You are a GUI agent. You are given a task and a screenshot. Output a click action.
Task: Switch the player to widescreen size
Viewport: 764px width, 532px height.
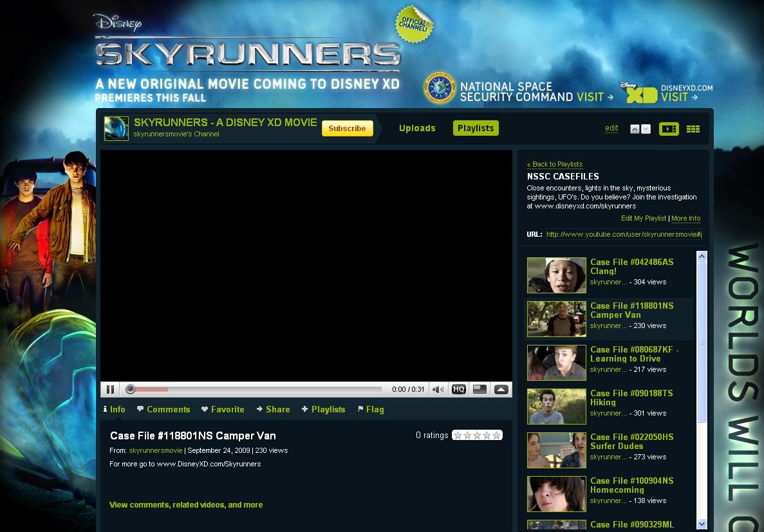tap(480, 389)
